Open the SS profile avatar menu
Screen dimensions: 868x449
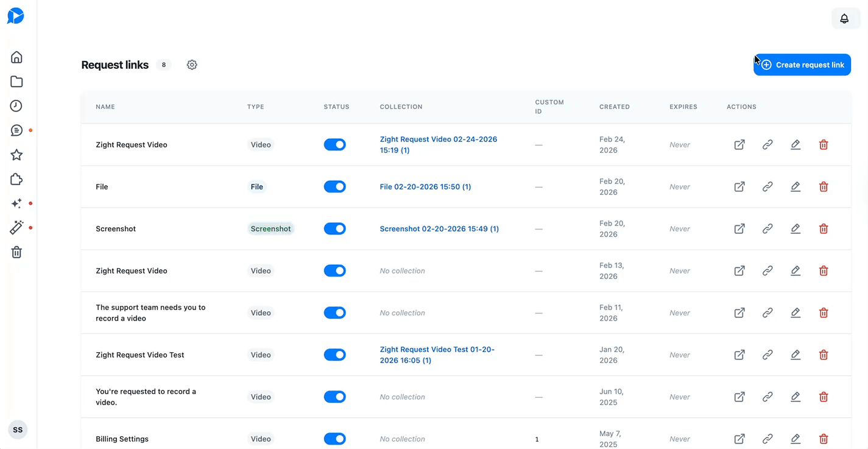click(18, 430)
